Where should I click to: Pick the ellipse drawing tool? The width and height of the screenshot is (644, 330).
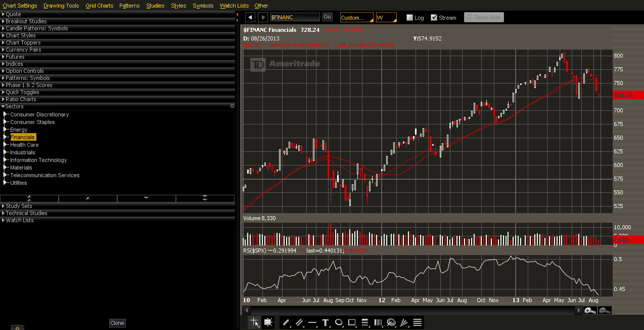(339, 322)
